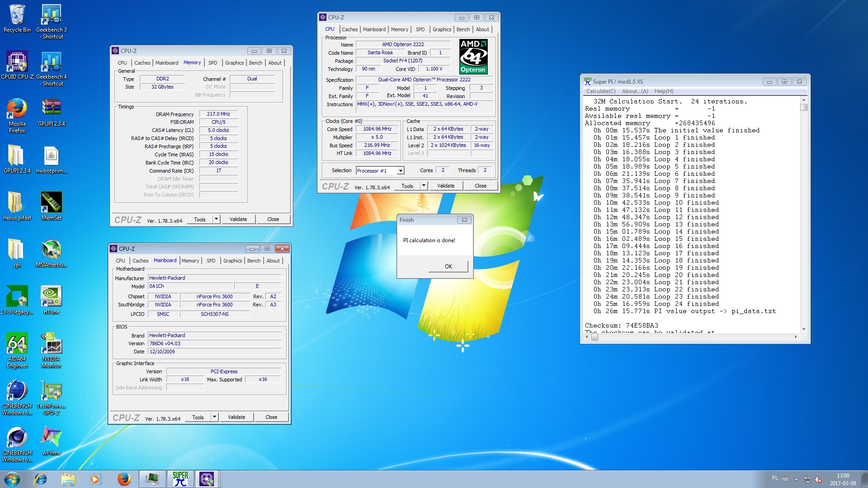Viewport: 868px width, 488px height.
Task: Click the AMD Opteron logo image
Action: (473, 56)
